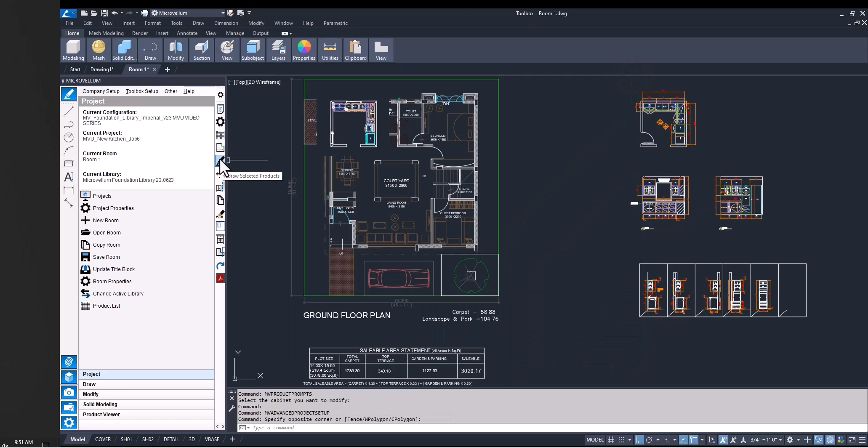Toggle annotation visibility in status bar

[723, 440]
